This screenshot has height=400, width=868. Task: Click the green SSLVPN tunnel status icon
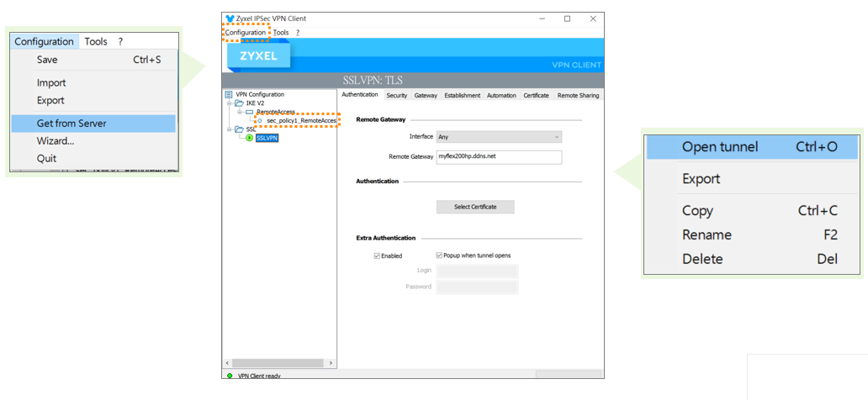[x=250, y=138]
